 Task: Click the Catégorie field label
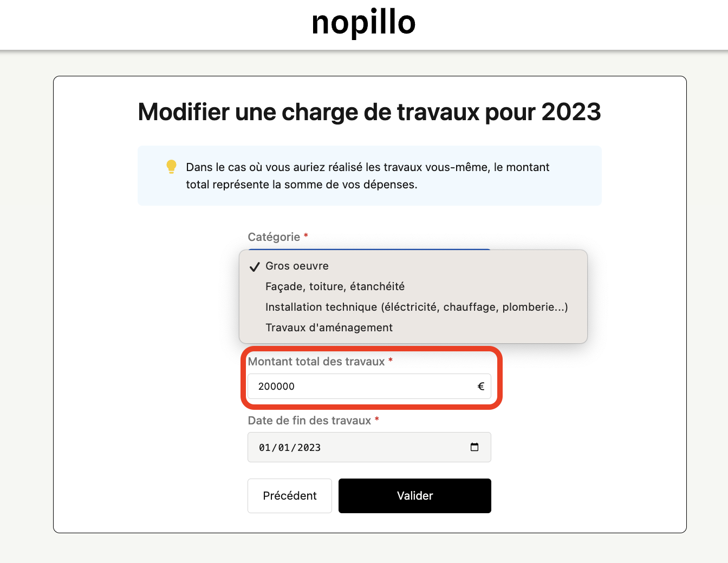(x=274, y=237)
